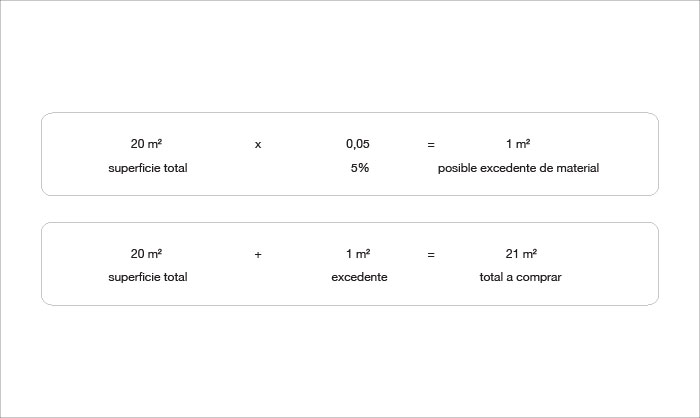Click the 1 m² result in first box
This screenshot has width=700, height=418.
point(518,144)
